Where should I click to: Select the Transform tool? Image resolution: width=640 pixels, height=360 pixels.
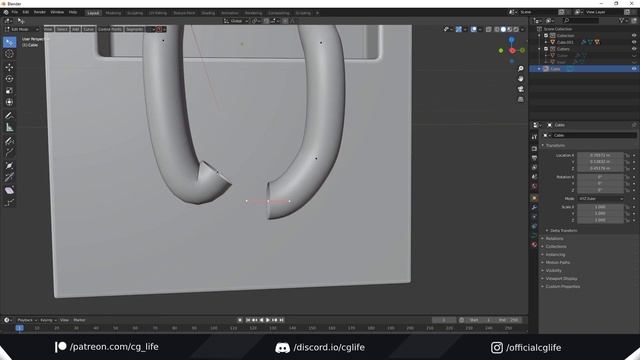coord(9,102)
